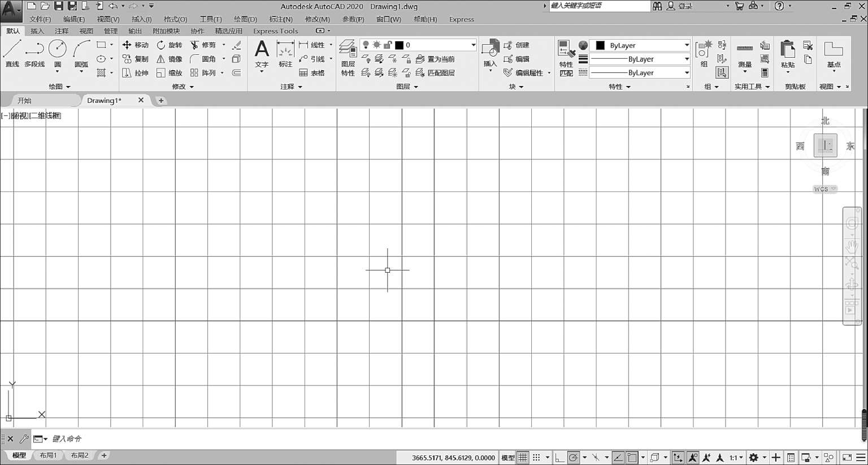Switch to the Express Tools ribbon tab
868x465 pixels.
point(275,31)
